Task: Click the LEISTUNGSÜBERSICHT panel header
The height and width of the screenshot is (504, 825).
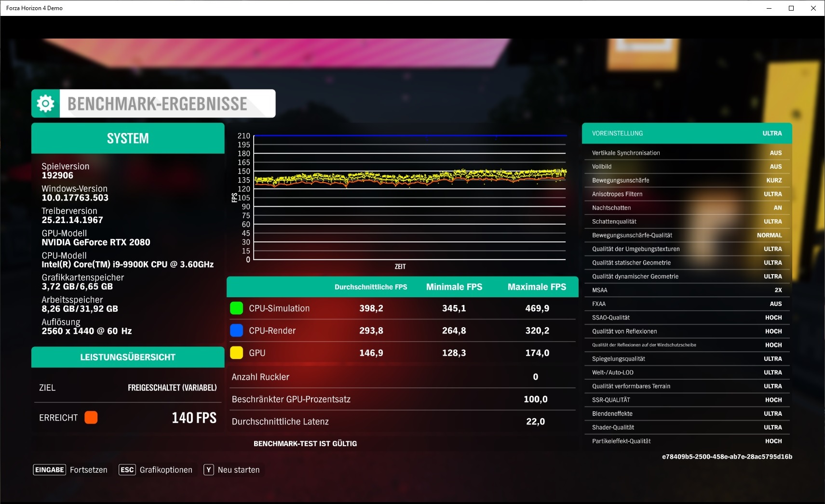Action: click(128, 357)
